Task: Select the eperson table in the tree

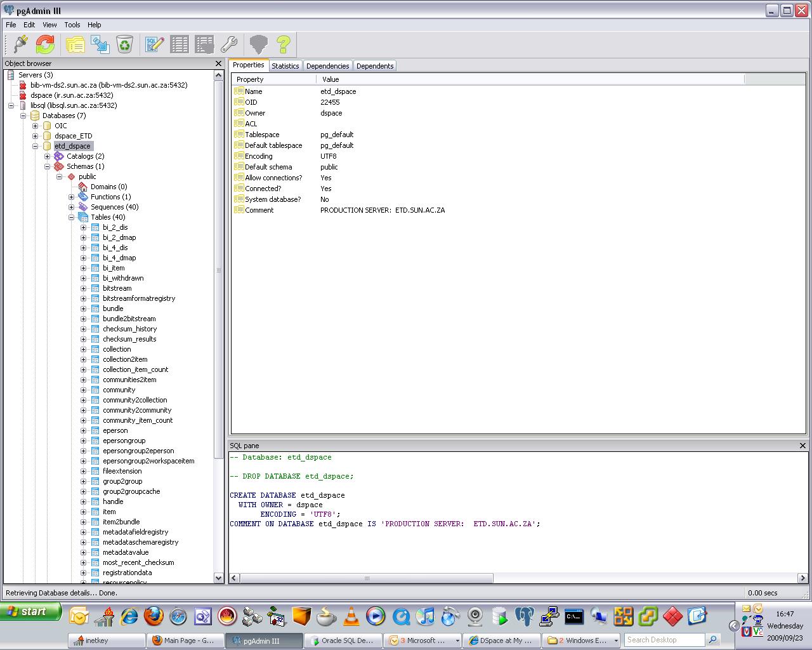Action: pos(115,430)
